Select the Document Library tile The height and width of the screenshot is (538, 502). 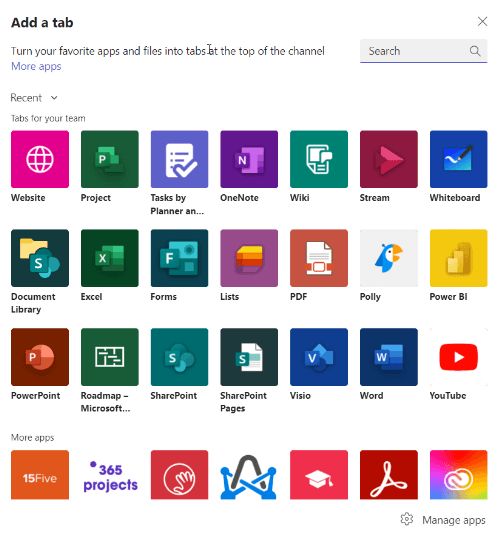point(40,258)
